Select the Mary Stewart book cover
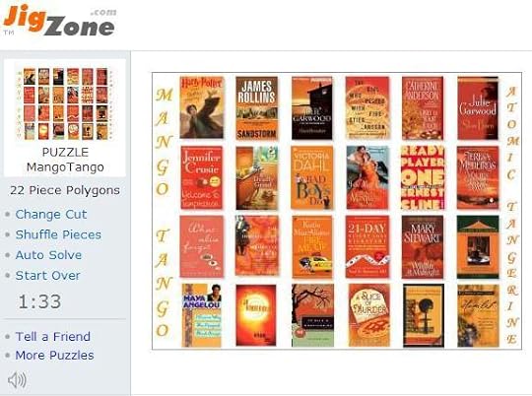This screenshot has height=396, width=532. (423, 246)
